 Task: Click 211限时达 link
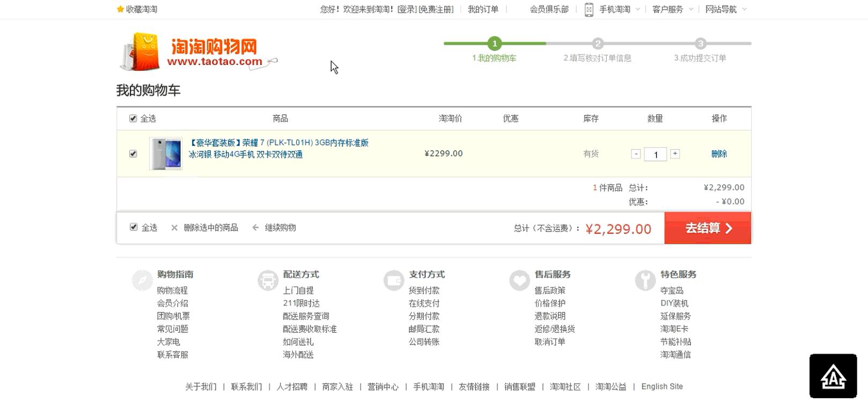tap(301, 303)
